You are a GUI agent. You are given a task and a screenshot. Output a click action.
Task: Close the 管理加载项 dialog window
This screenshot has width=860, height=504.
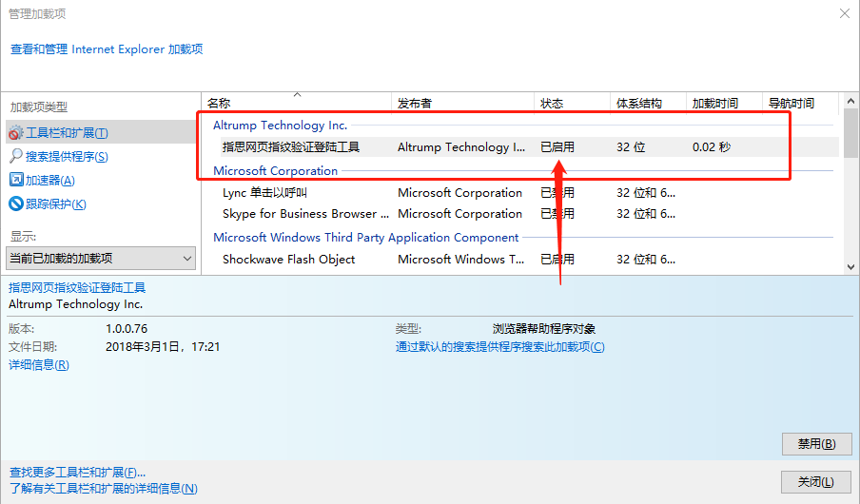(x=845, y=13)
